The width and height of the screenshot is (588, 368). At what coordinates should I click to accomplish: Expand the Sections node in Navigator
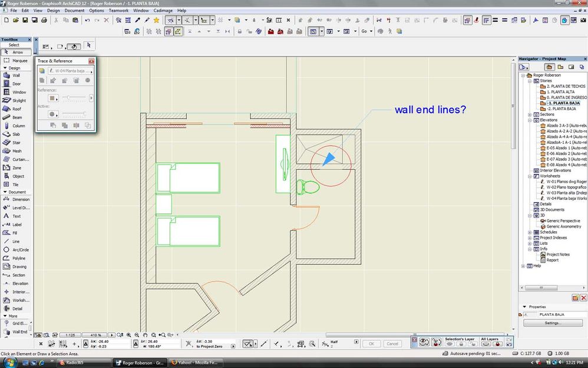[530, 114]
